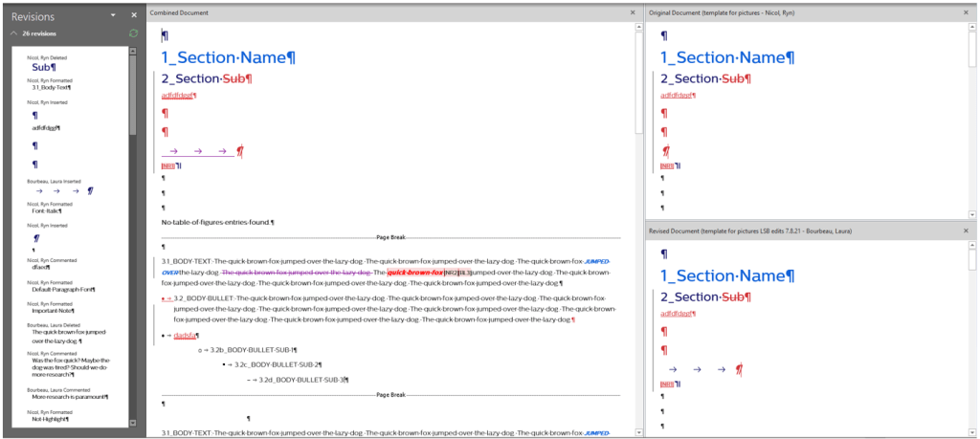Screen dimensions: 980x439
Task: Click the '1_Section Name' heading in Combined Document
Action: (x=224, y=57)
